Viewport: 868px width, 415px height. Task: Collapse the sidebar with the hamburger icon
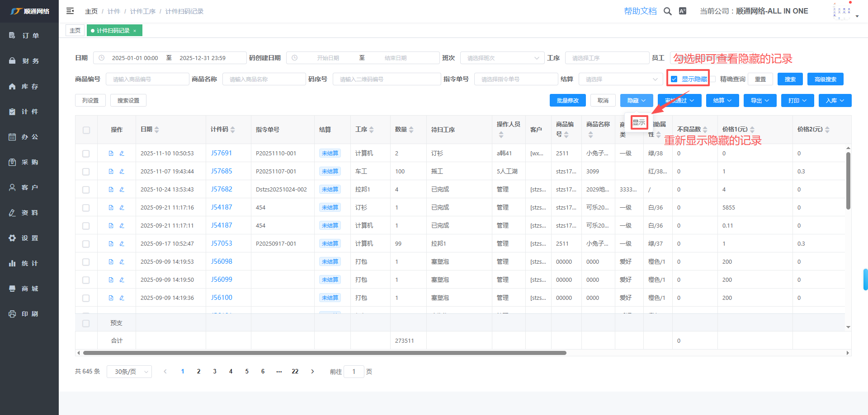click(70, 11)
